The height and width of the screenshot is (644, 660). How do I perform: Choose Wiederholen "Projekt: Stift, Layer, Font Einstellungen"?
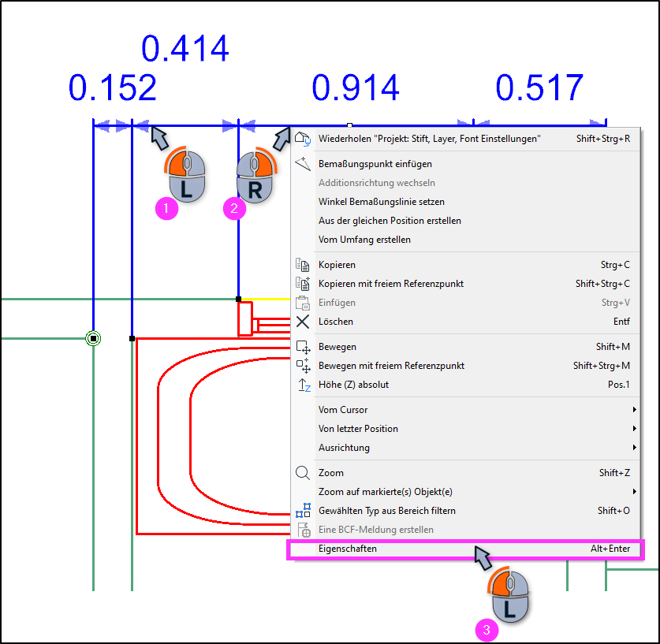coord(465,139)
